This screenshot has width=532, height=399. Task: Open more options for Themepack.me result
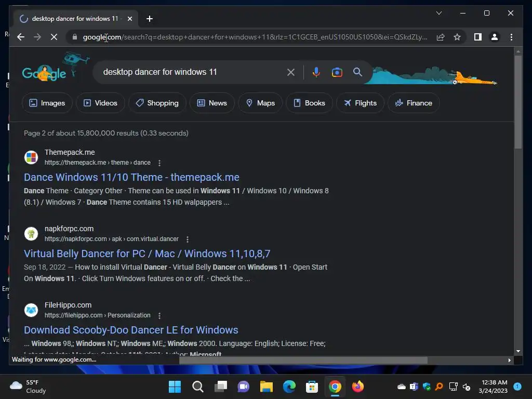(159, 163)
